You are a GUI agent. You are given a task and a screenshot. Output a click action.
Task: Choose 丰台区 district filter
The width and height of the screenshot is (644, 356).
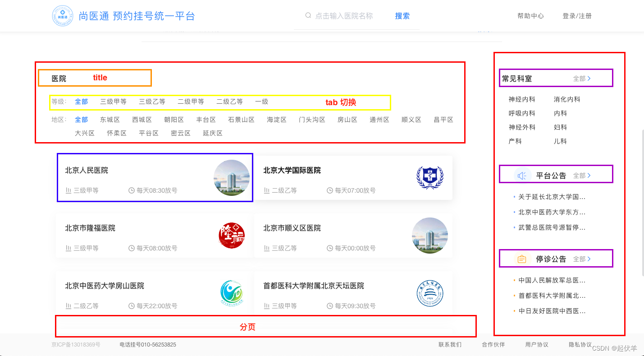pos(206,120)
